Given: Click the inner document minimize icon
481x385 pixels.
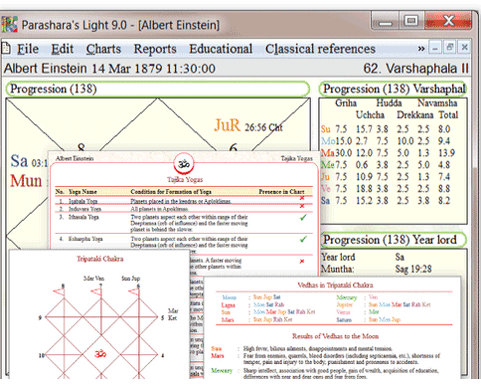Looking at the screenshot, I should coord(435,48).
